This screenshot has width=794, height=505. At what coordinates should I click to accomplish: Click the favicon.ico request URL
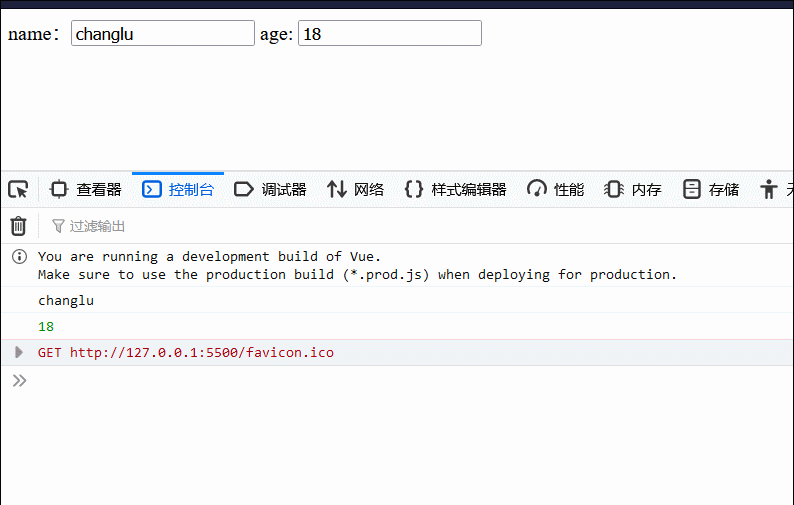point(202,353)
